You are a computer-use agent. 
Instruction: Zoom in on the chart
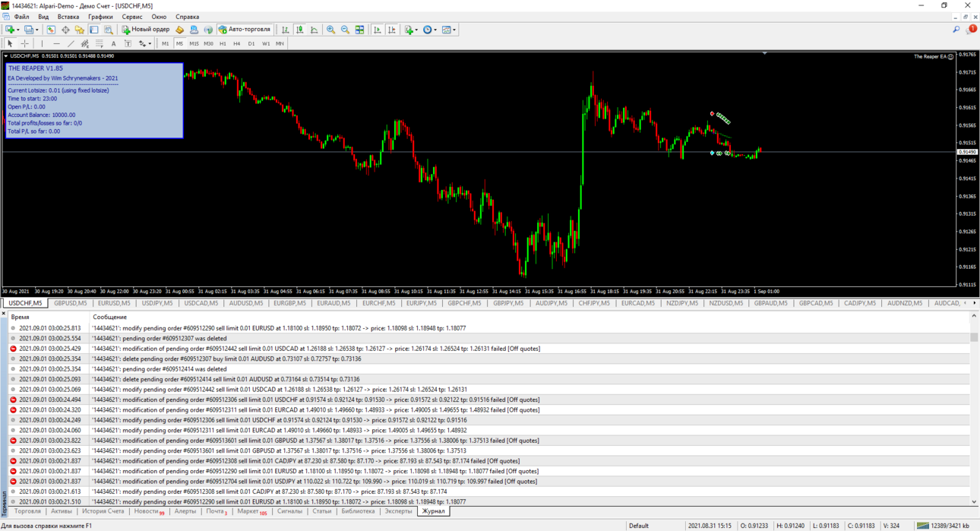(330, 30)
